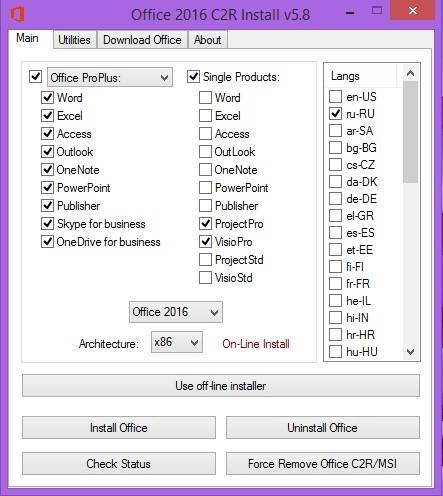Minimize the Office 2016 C2R Install window

(x=350, y=13)
